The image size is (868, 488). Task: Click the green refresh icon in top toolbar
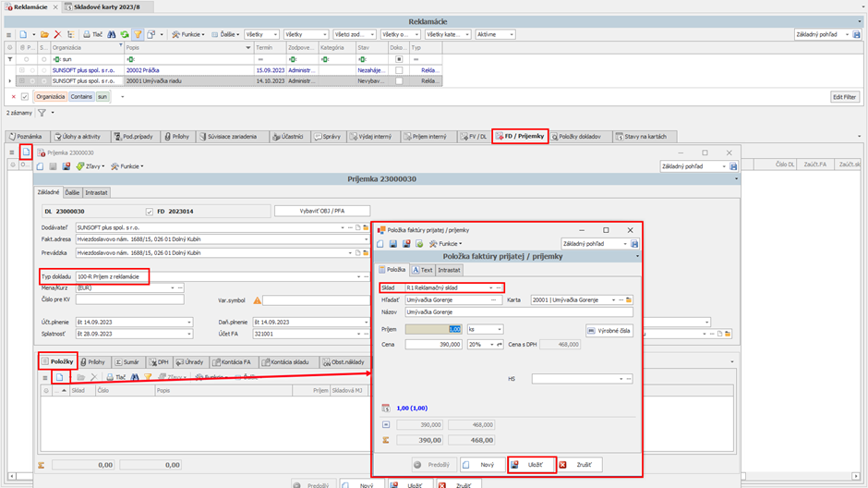[x=125, y=34]
